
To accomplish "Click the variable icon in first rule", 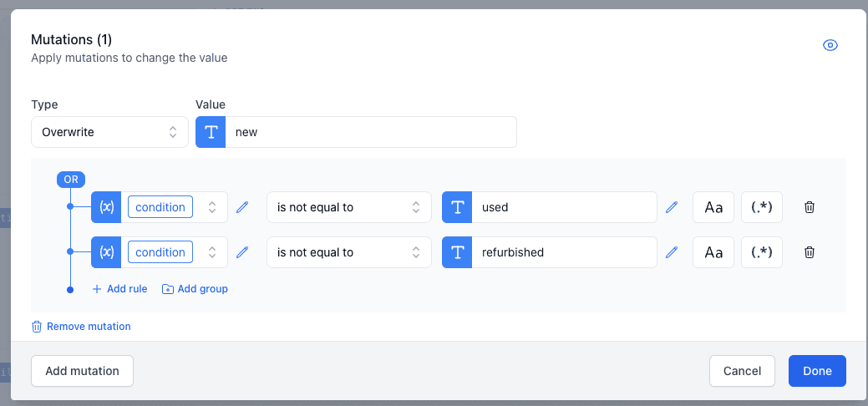I will (x=106, y=207).
